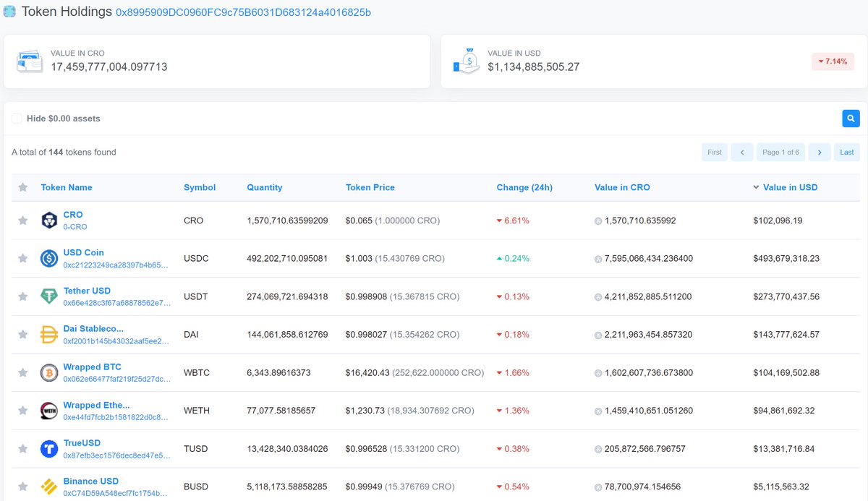Sort by the Token Price column header
The height and width of the screenshot is (501, 868).
coord(370,187)
